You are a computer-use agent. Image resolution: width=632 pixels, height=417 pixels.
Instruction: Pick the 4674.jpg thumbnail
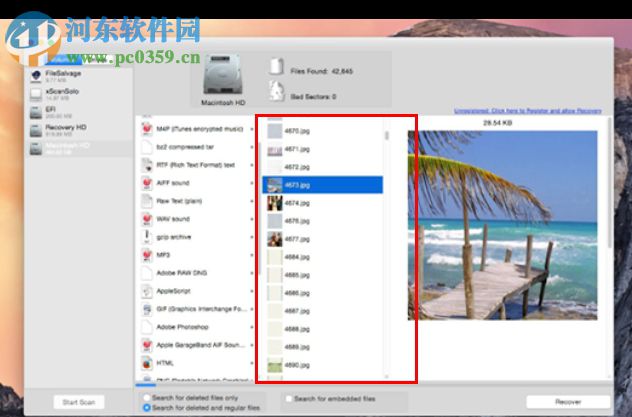tap(275, 203)
